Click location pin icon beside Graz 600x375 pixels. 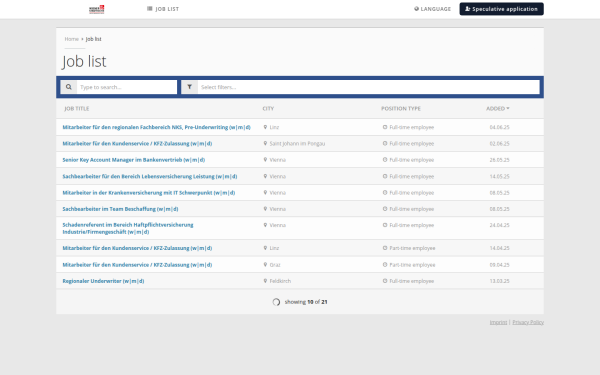coord(265,264)
